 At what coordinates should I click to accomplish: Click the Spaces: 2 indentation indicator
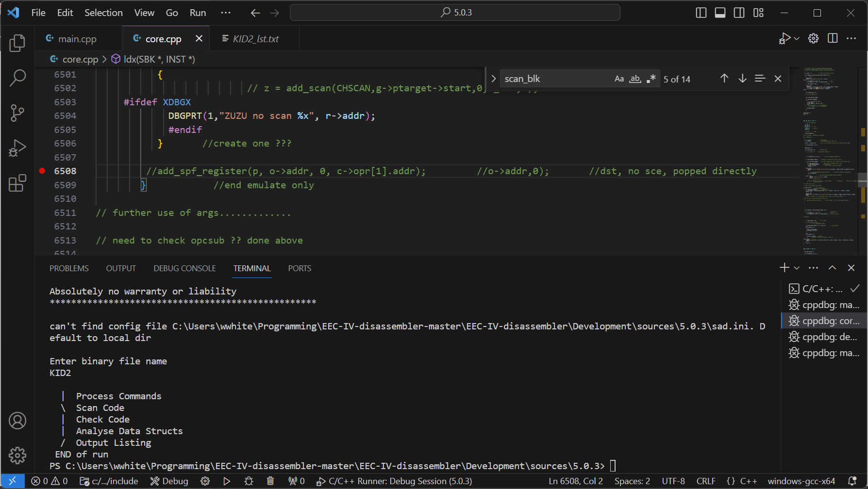tap(632, 481)
